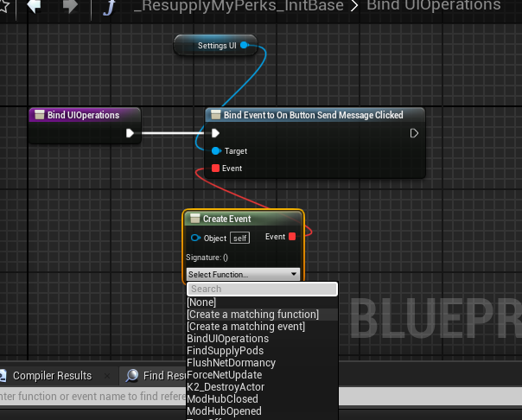Click the red Event output on Create Event

pos(292,237)
